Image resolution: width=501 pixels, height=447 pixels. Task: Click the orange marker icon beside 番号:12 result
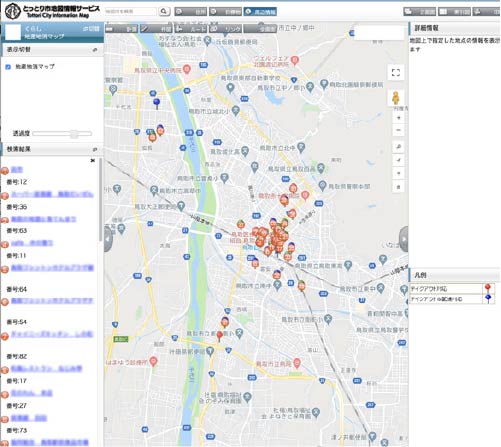click(4, 171)
